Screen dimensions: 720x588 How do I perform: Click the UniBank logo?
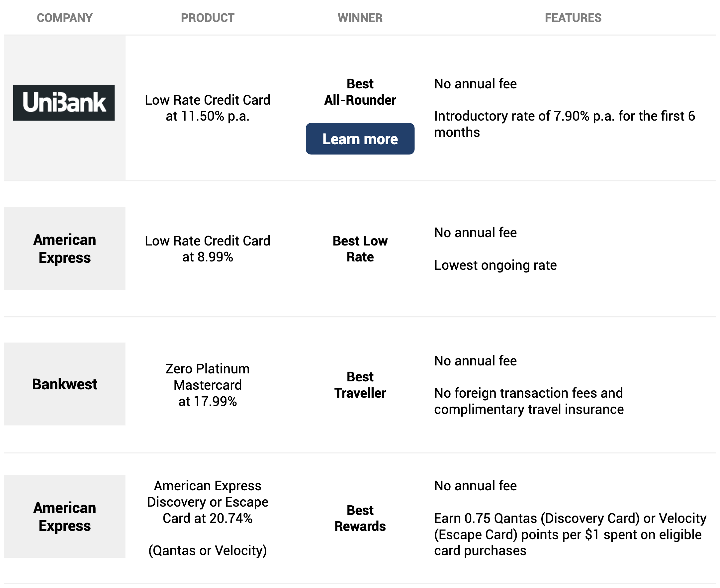(64, 103)
